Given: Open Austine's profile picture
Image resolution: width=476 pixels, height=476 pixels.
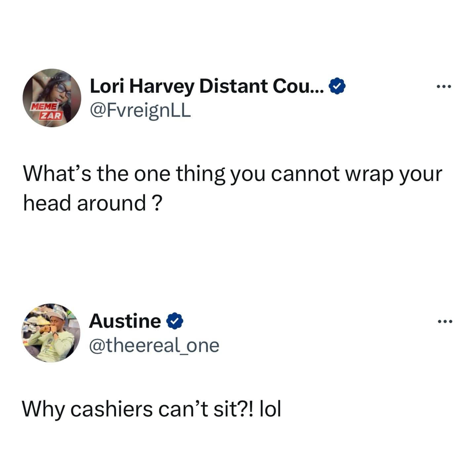Looking at the screenshot, I should 51,333.
